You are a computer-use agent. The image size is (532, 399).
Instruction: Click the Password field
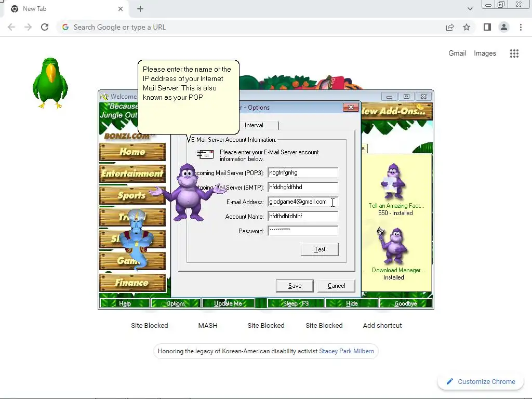[303, 231]
